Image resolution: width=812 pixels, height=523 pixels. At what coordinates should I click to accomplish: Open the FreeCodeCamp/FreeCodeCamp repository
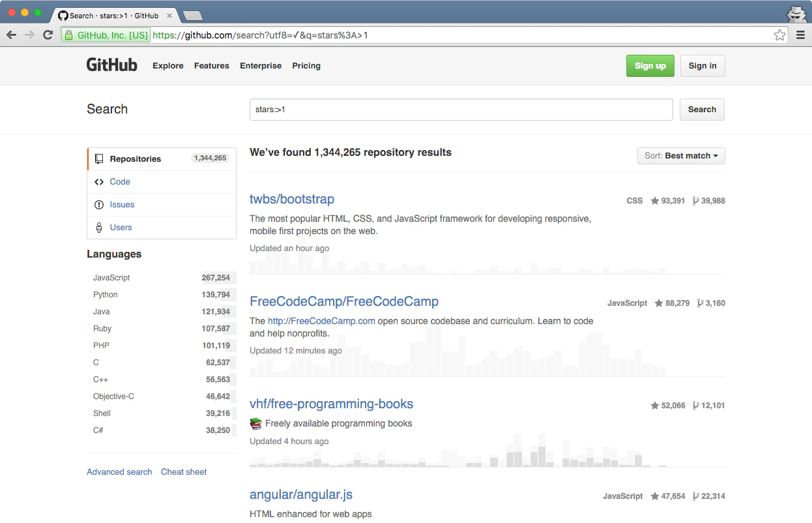[x=344, y=302]
